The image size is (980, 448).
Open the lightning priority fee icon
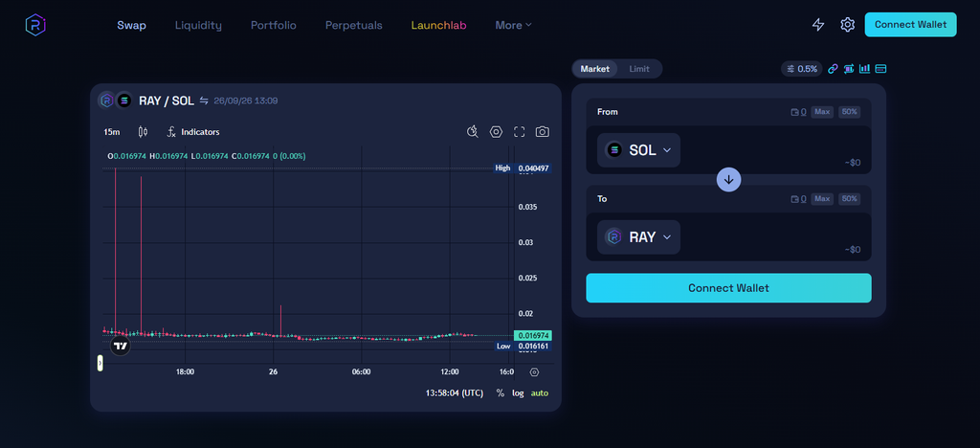coord(817,24)
